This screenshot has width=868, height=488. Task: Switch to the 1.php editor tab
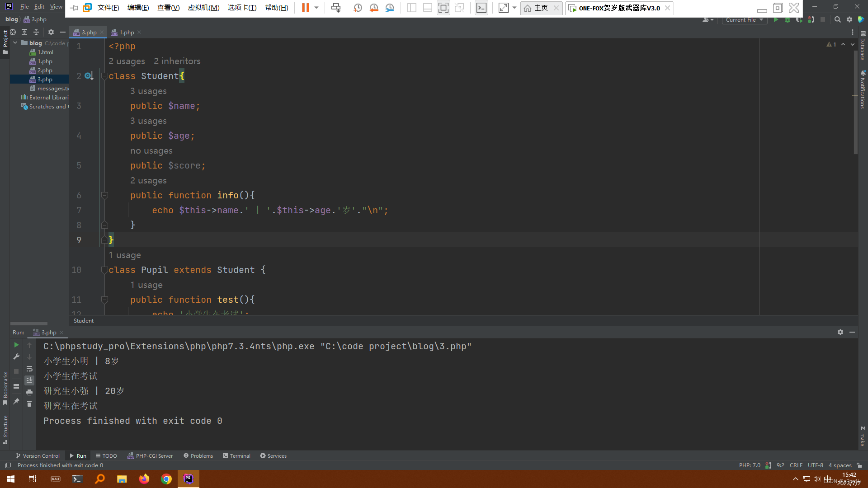pyautogui.click(x=126, y=33)
